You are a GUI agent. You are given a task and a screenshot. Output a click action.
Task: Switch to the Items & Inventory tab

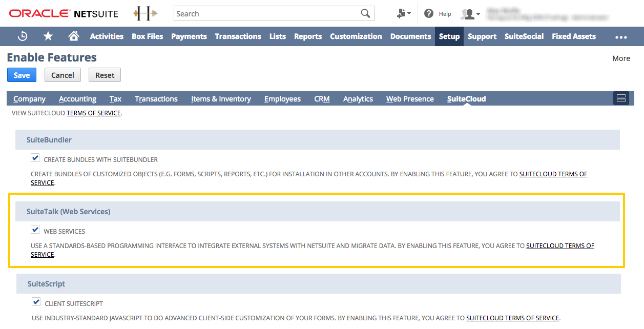click(221, 99)
